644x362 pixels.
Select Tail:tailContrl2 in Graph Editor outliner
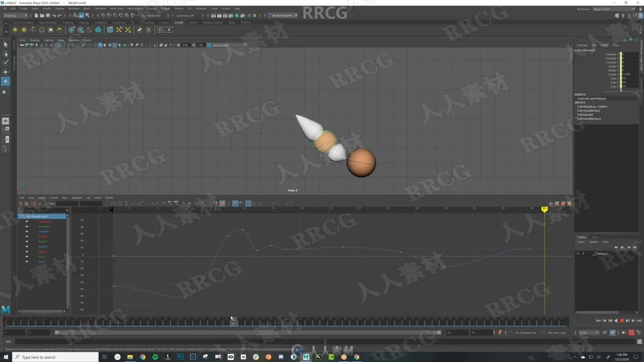point(40,217)
